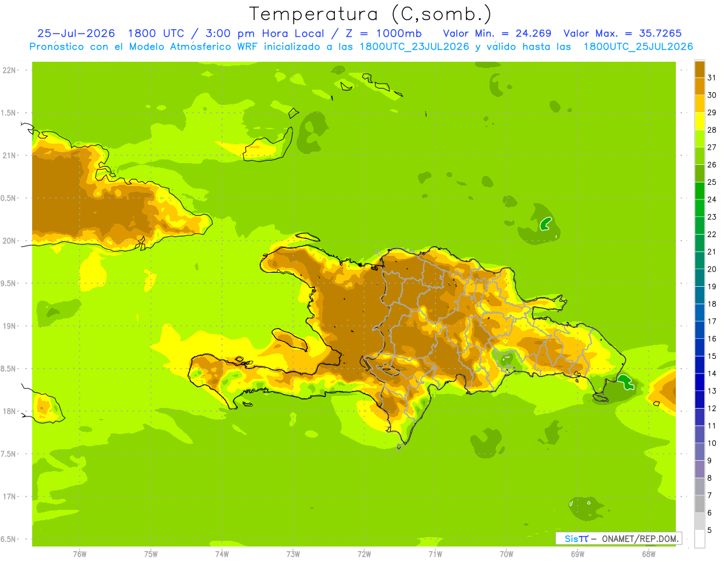Select the legend swatch between 20 and 21
728x562 pixels.
pos(699,260)
